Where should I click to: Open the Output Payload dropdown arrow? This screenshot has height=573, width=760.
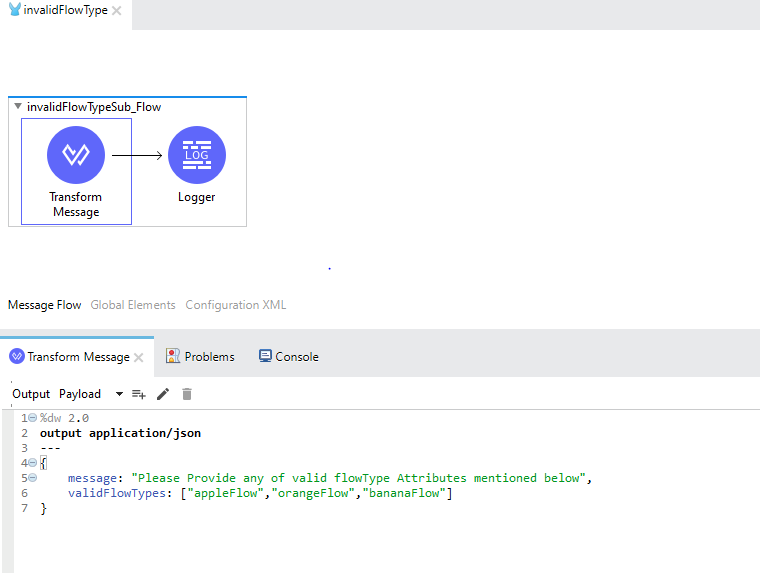coord(120,394)
